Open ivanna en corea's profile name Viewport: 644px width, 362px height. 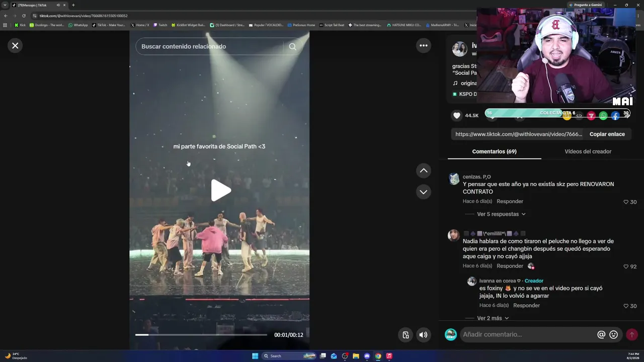click(501, 281)
